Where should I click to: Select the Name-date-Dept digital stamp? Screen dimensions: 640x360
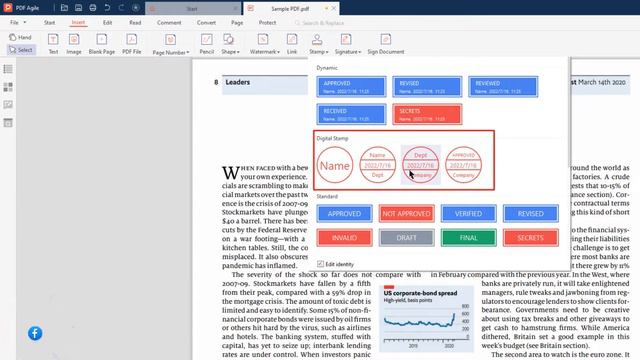tap(378, 165)
